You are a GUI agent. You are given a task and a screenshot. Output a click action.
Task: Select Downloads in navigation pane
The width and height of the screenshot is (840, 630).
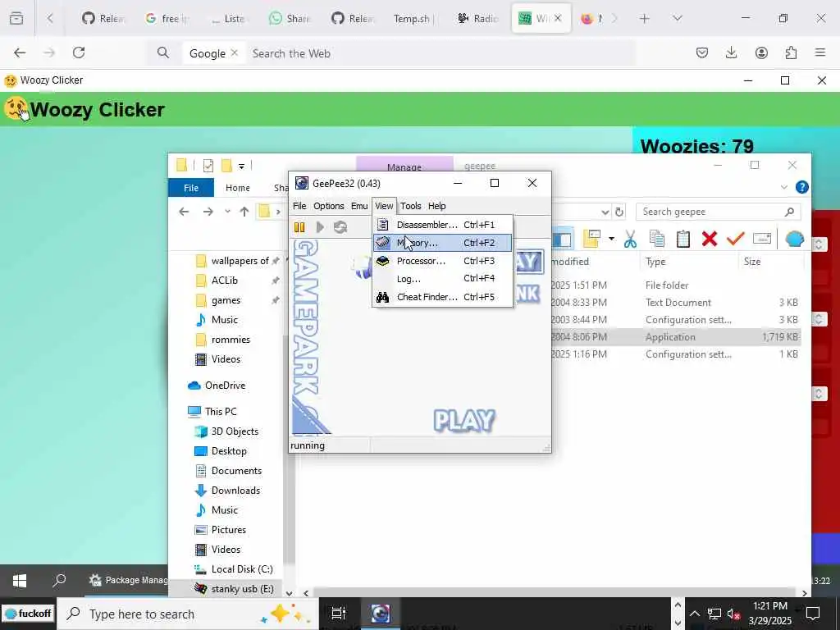(x=235, y=491)
